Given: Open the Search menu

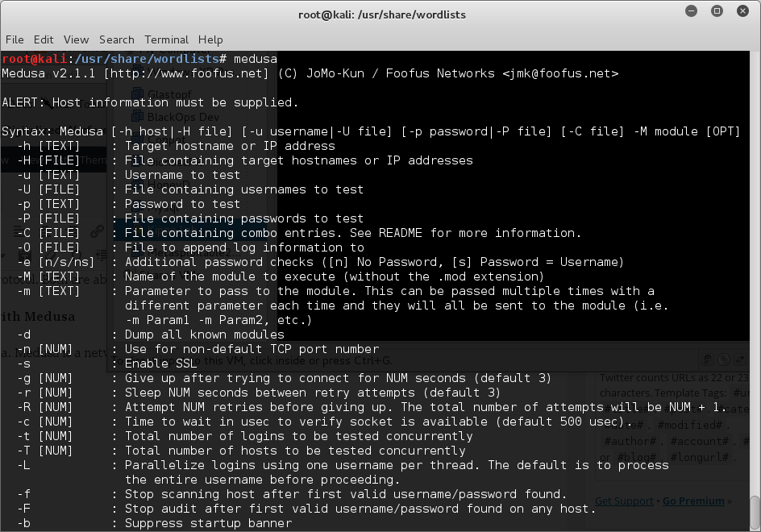Looking at the screenshot, I should pyautogui.click(x=116, y=39).
